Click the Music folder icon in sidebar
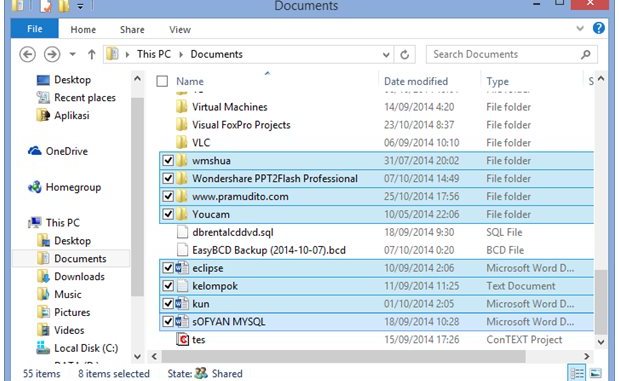Viewport: 619px width, 381px height. click(43, 294)
